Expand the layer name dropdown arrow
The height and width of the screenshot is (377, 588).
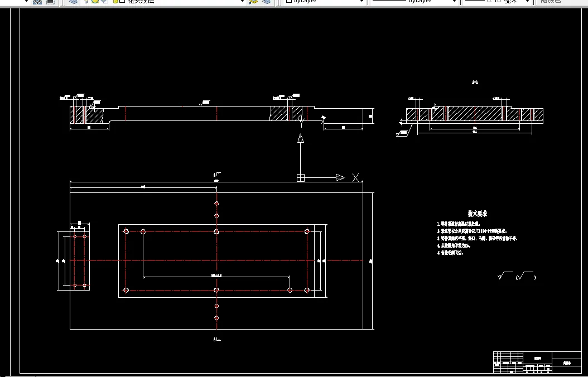point(242,1)
